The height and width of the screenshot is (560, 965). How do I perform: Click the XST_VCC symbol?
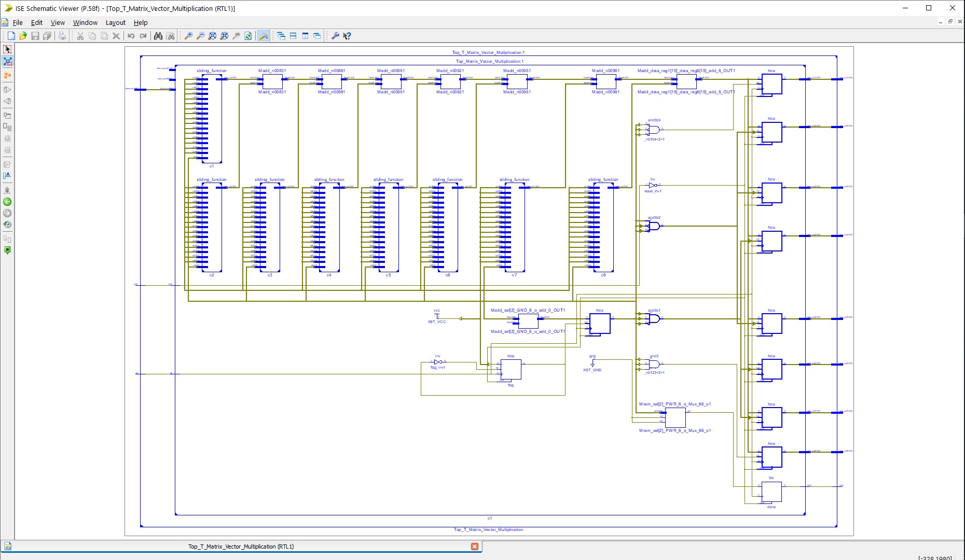pyautogui.click(x=437, y=316)
